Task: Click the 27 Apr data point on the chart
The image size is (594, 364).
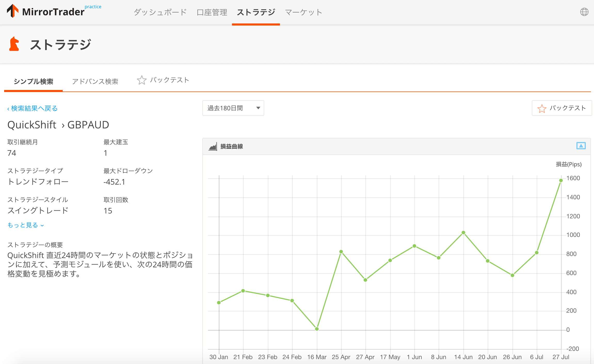Action: 365,280
